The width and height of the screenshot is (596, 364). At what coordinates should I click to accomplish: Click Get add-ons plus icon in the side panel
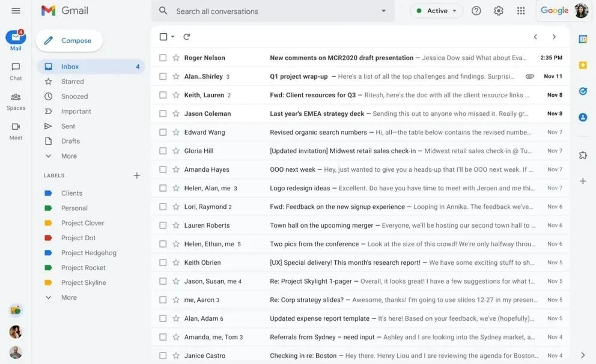(x=583, y=181)
